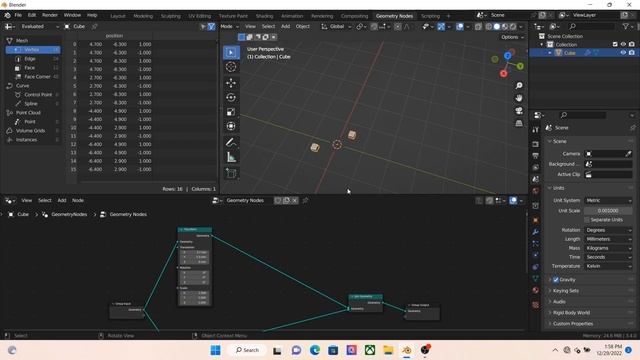Image resolution: width=640 pixels, height=360 pixels.
Task: Toggle Cube visibility eye in outliner
Action: [623, 53]
